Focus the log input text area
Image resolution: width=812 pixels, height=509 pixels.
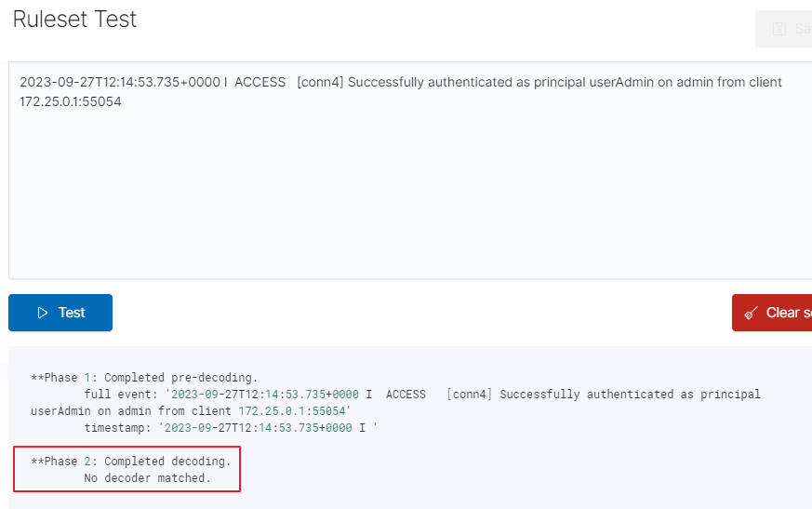[x=410, y=170]
